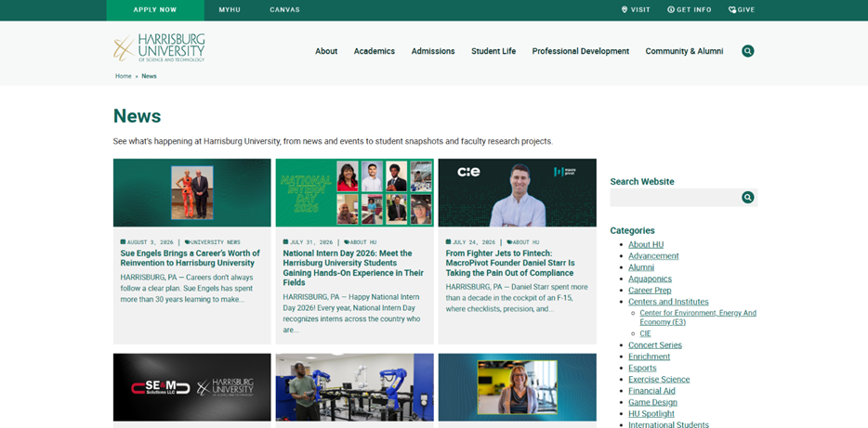Select the About HU category

coord(646,244)
